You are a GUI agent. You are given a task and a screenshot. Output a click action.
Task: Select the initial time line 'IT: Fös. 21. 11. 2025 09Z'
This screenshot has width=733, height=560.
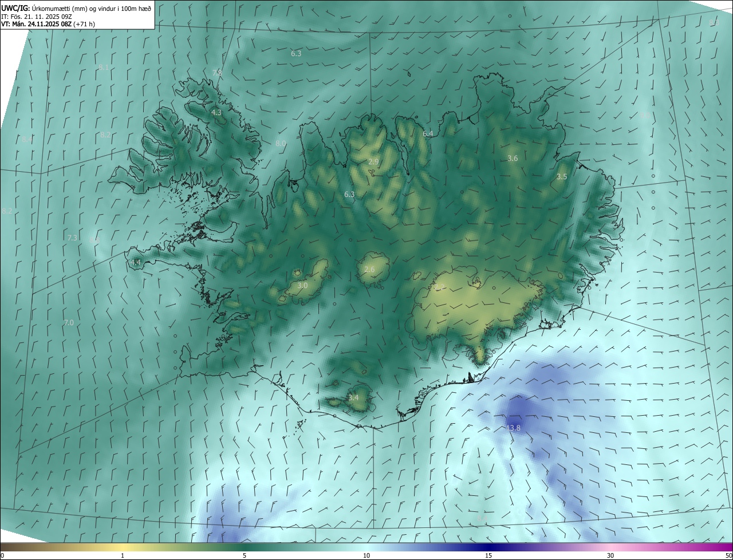[x=37, y=16]
